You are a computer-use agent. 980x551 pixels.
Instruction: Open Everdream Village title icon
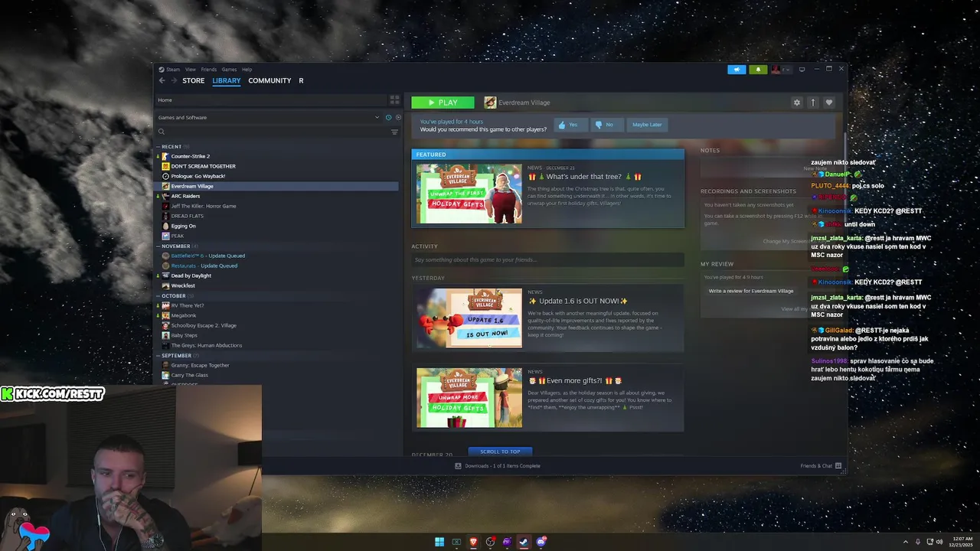pyautogui.click(x=490, y=103)
